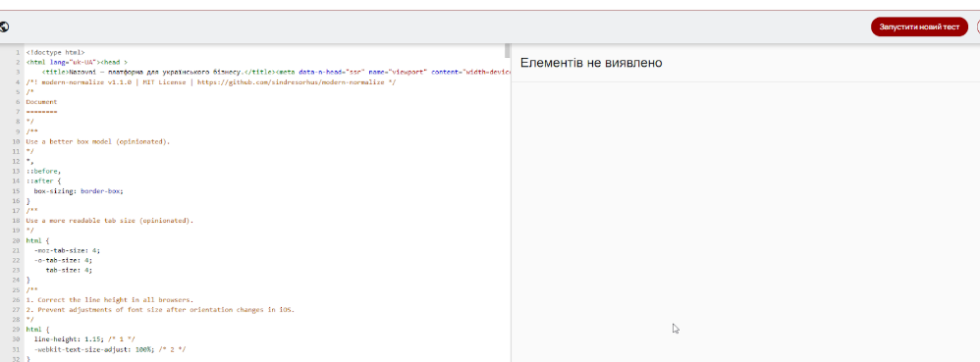Click the "Document" comment line

[42, 102]
